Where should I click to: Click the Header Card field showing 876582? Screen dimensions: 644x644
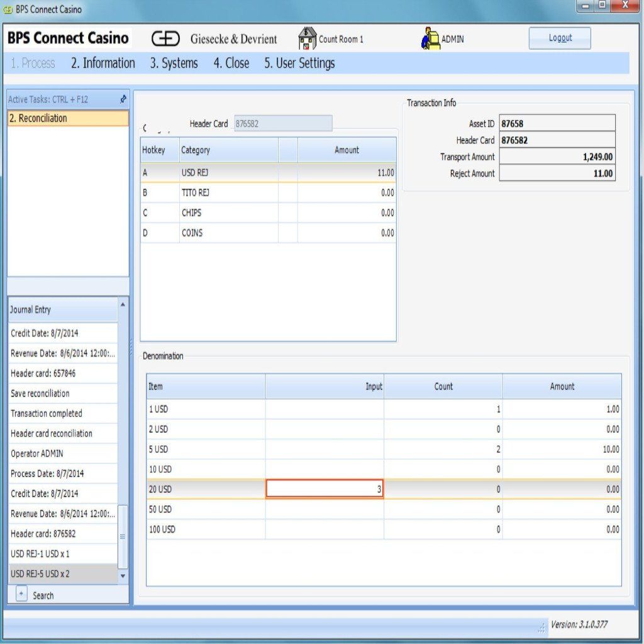tap(282, 124)
